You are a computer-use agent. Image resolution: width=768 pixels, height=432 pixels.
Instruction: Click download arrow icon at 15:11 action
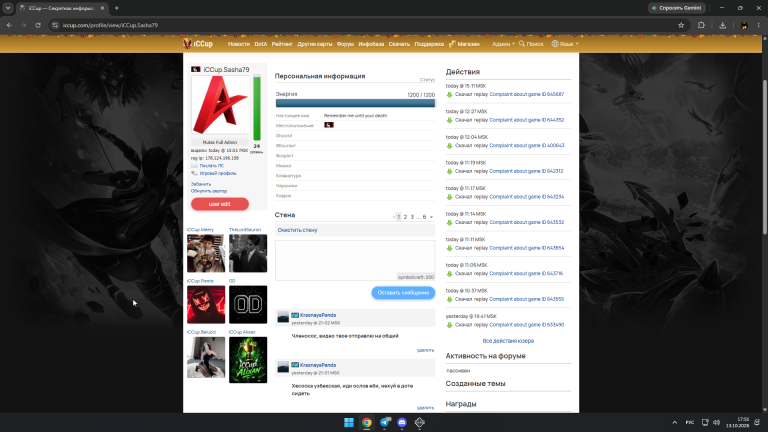[449, 95]
